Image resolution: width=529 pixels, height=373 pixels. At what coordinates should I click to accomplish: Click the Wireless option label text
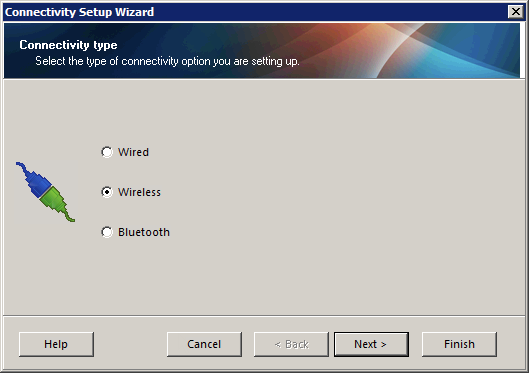[139, 192]
